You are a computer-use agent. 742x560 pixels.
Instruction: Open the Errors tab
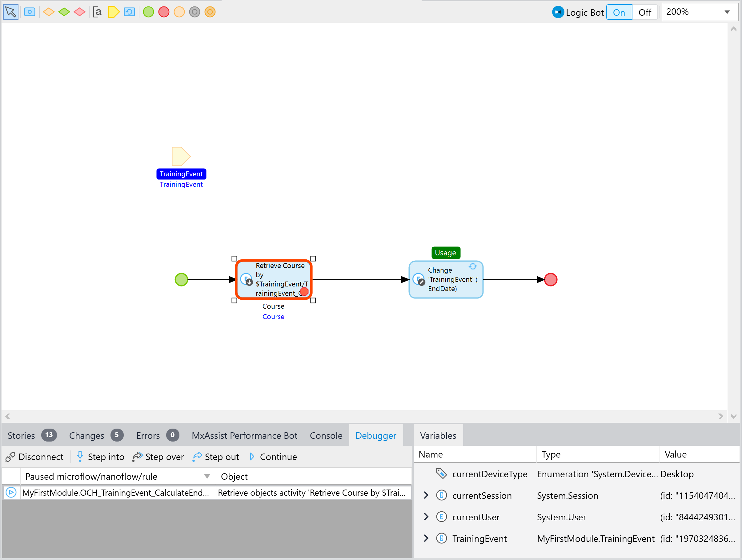148,435
